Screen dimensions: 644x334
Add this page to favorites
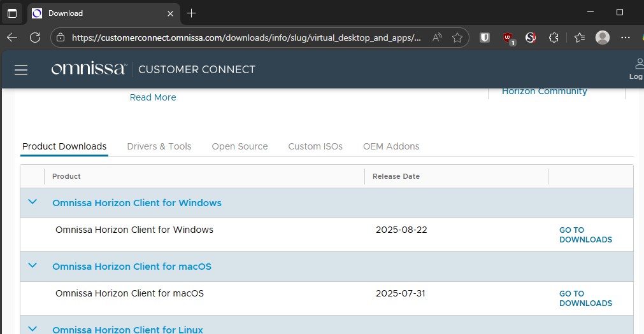pyautogui.click(x=457, y=38)
